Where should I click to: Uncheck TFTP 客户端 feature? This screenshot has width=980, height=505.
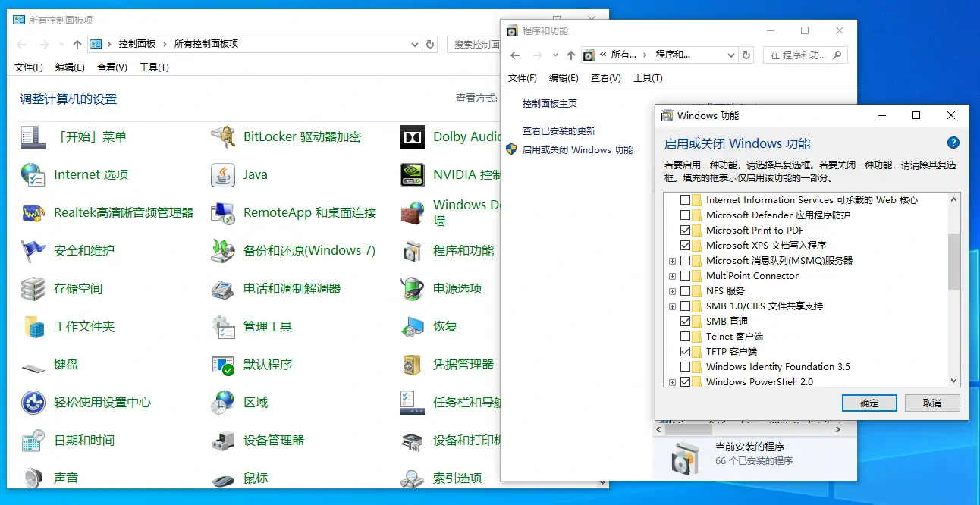point(686,352)
